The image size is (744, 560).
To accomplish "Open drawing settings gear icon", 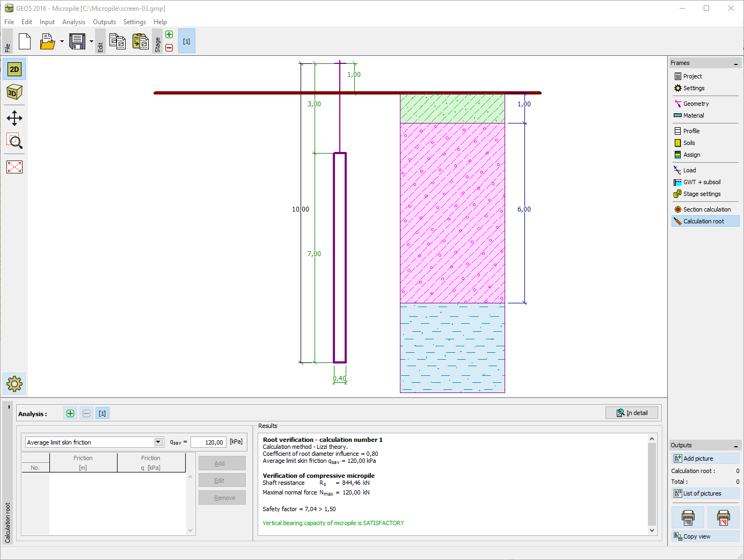I will pos(14,383).
